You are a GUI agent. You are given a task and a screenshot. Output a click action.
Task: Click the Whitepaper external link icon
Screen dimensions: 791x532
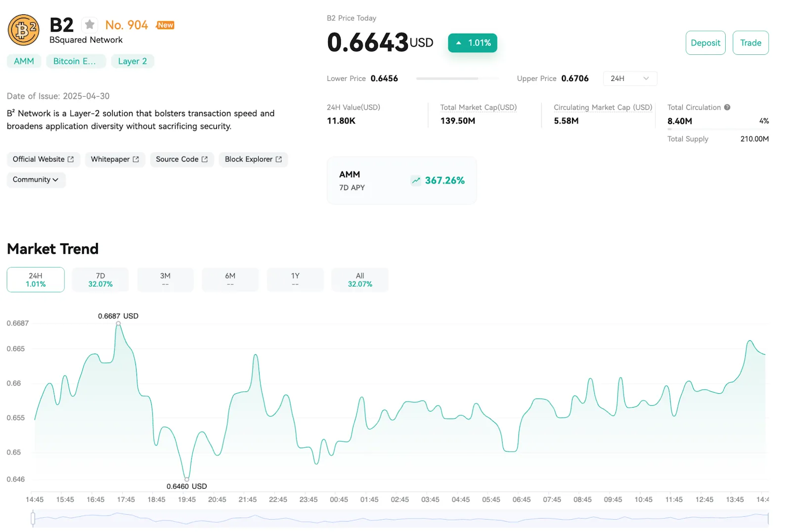tap(136, 159)
